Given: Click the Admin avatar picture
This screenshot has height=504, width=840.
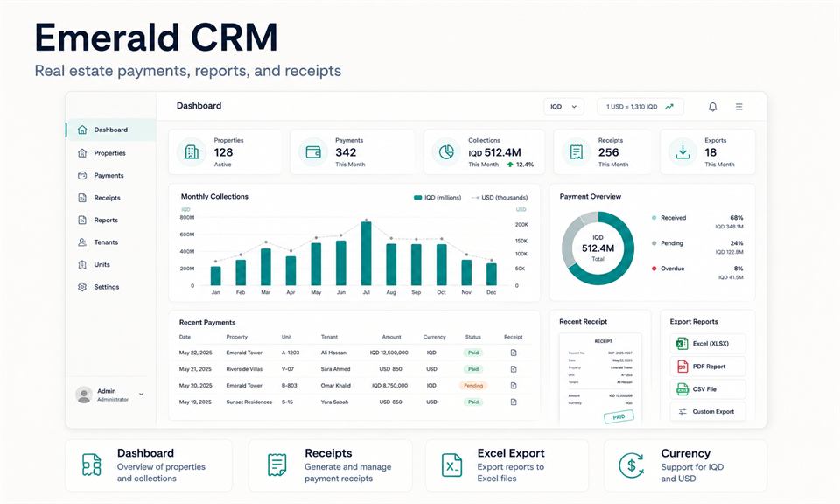Looking at the screenshot, I should point(84,395).
